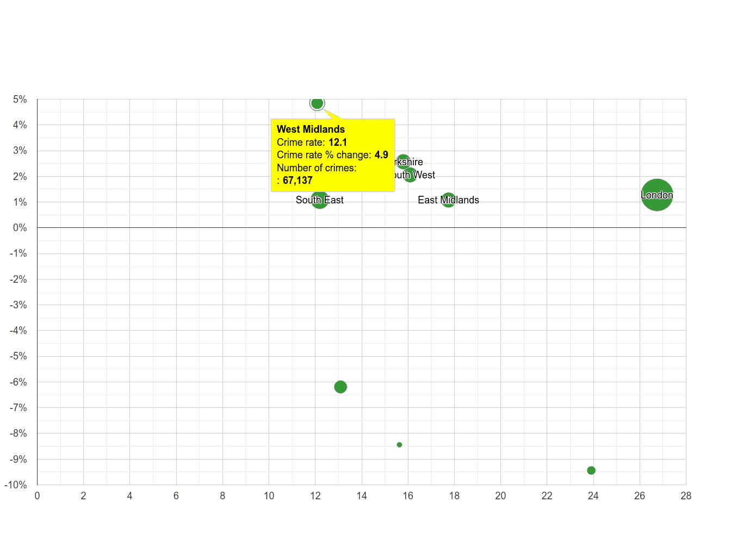Click the 14 x-axis label
This screenshot has width=756, height=533.
362,496
